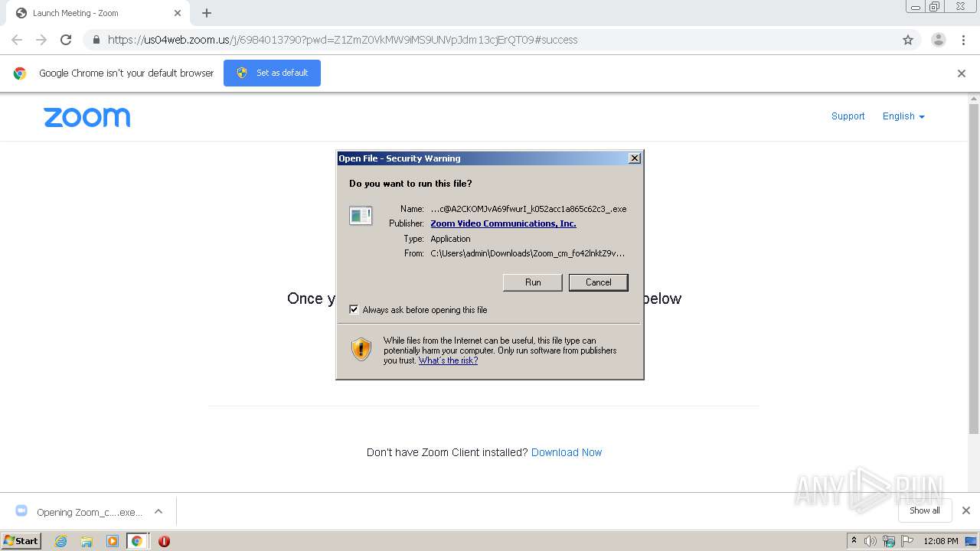
Task: Show hidden system tray icons
Action: tap(854, 541)
